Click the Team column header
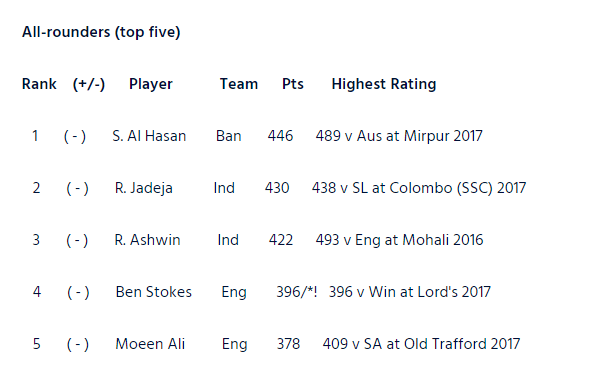The image size is (606, 373). [x=239, y=84]
